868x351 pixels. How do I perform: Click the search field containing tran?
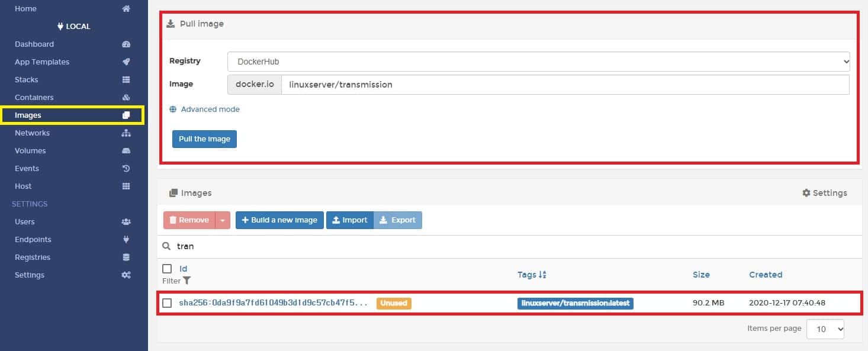pyautogui.click(x=509, y=246)
